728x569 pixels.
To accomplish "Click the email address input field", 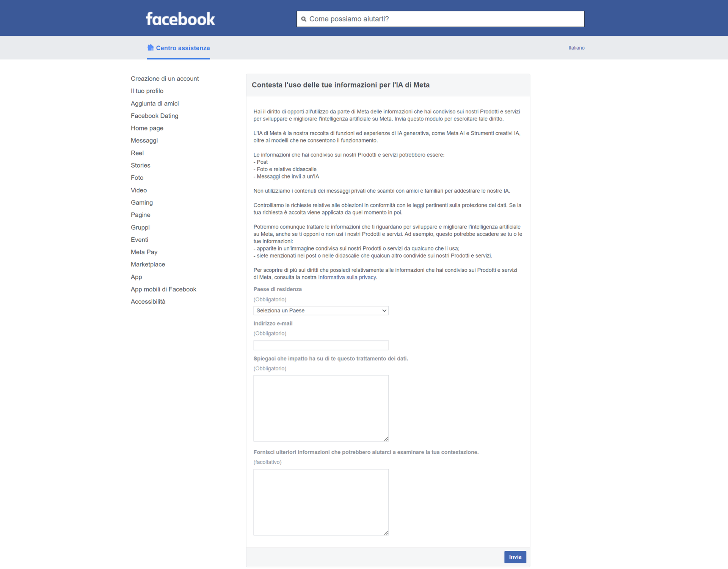I will [321, 345].
